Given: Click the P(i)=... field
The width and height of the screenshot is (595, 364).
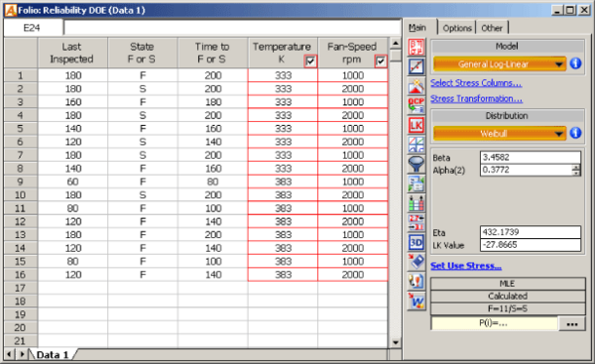Looking at the screenshot, I should (x=494, y=323).
